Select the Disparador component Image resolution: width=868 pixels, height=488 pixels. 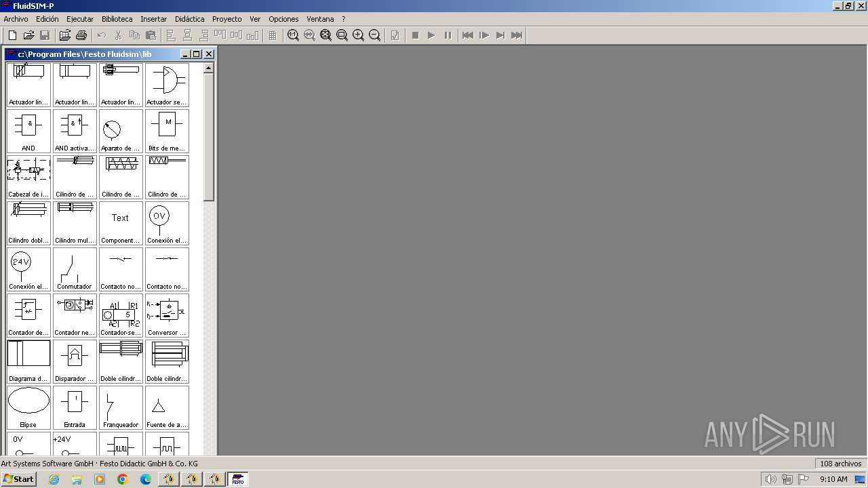coord(75,362)
